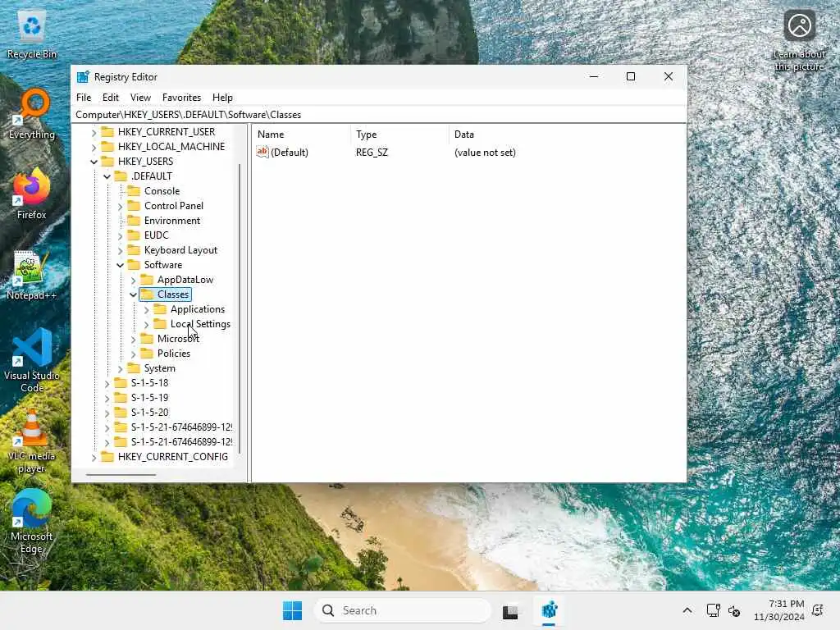The height and width of the screenshot is (630, 840).
Task: Minimize the Registry Editor window
Action: click(594, 76)
